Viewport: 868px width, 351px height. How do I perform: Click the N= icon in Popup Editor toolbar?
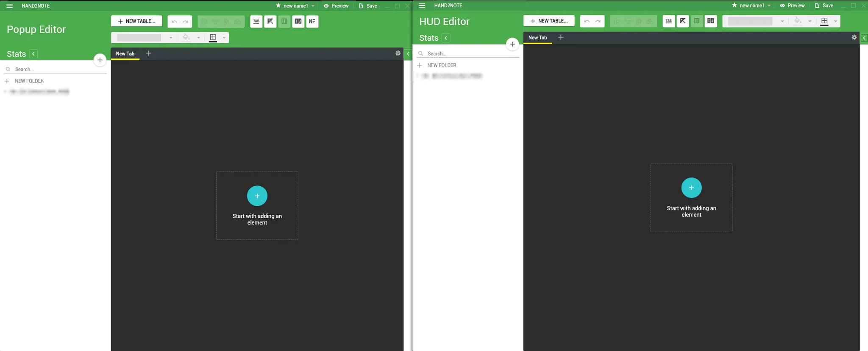coord(312,21)
